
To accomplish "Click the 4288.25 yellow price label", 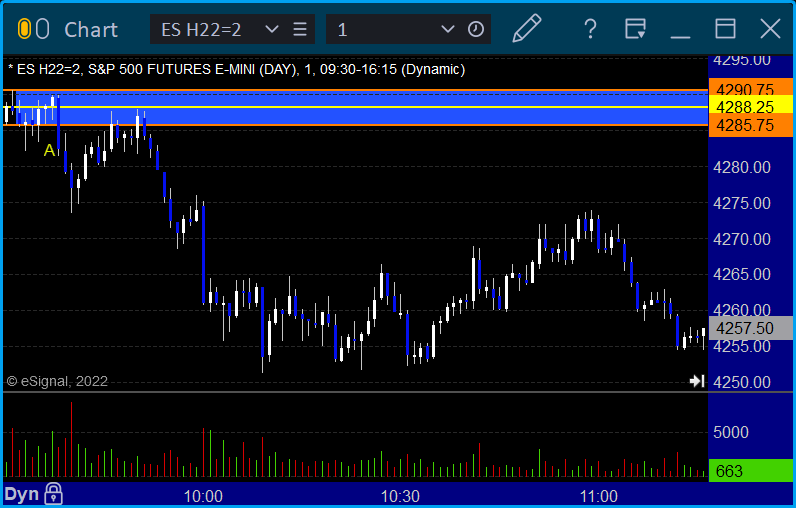I will [x=750, y=106].
